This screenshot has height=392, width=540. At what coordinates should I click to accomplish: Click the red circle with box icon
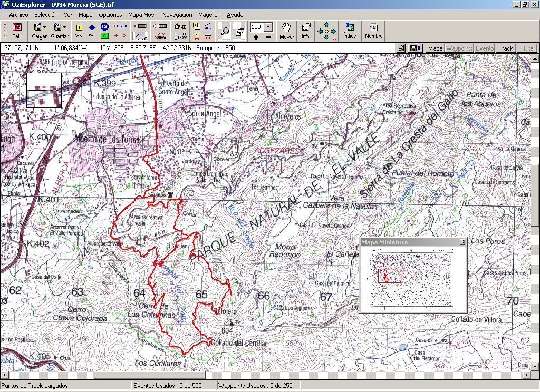(x=160, y=26)
